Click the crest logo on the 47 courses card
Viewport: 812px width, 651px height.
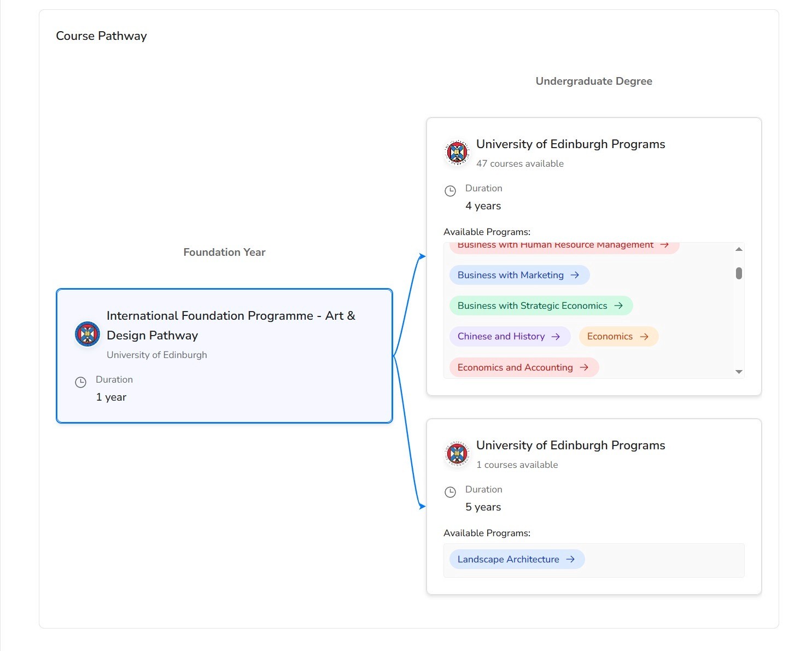pyautogui.click(x=457, y=153)
